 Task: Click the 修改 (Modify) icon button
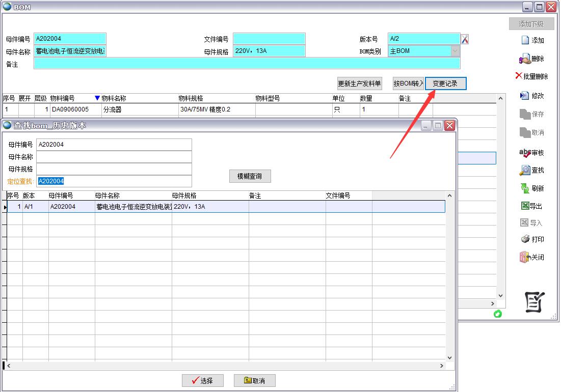(x=525, y=96)
